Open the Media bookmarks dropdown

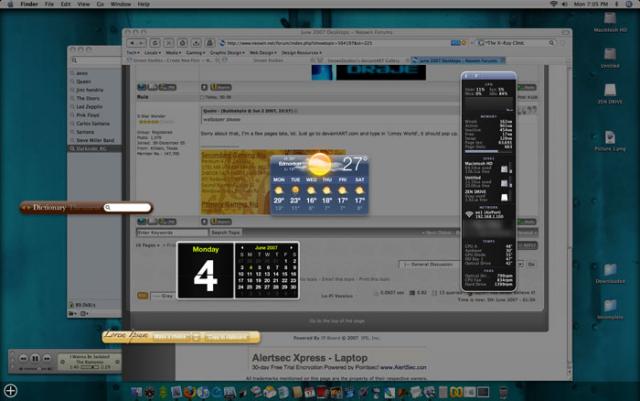[173, 53]
